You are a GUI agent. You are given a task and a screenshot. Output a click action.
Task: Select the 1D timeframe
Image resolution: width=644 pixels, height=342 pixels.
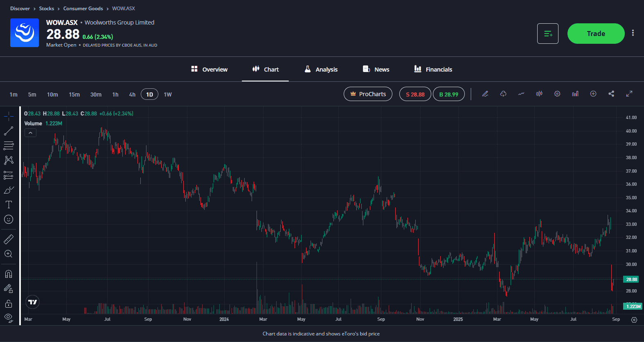[x=149, y=94]
